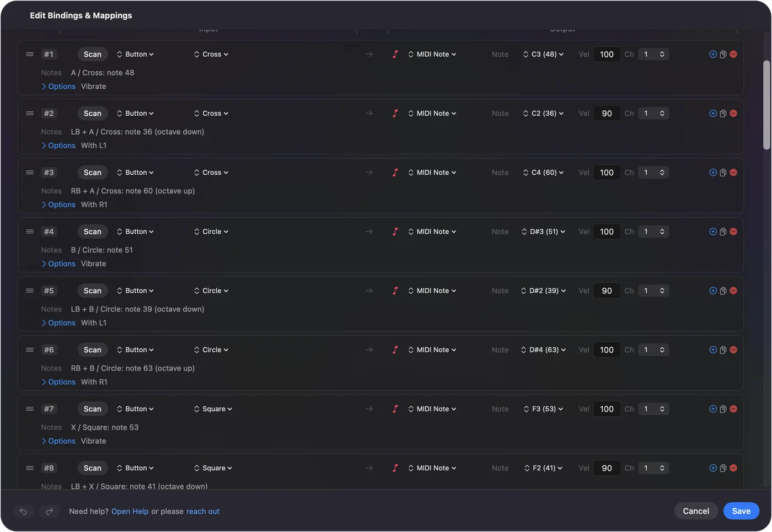Click the Notes text of binding #4
Screen dimensions: 772x532
(x=102, y=250)
